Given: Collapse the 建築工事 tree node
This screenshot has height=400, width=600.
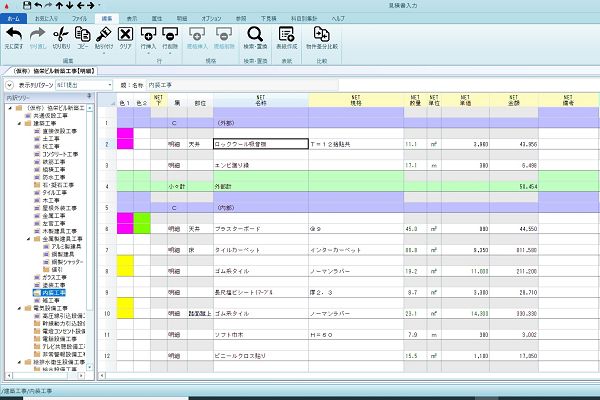Looking at the screenshot, I should pyautogui.click(x=19, y=124).
